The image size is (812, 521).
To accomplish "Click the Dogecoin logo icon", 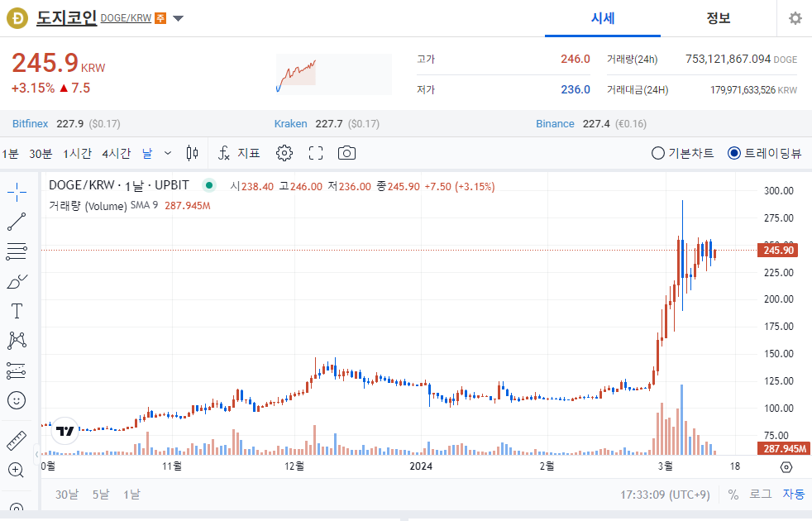I will point(17,18).
